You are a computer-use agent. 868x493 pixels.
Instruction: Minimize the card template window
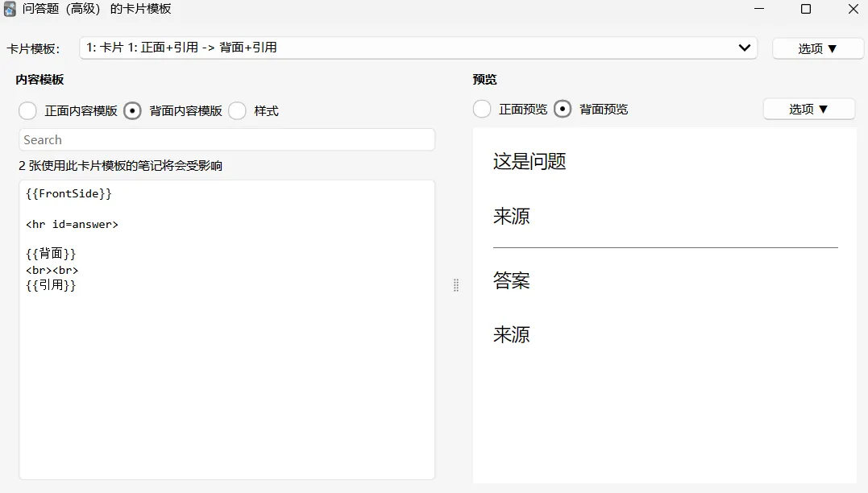pyautogui.click(x=759, y=9)
